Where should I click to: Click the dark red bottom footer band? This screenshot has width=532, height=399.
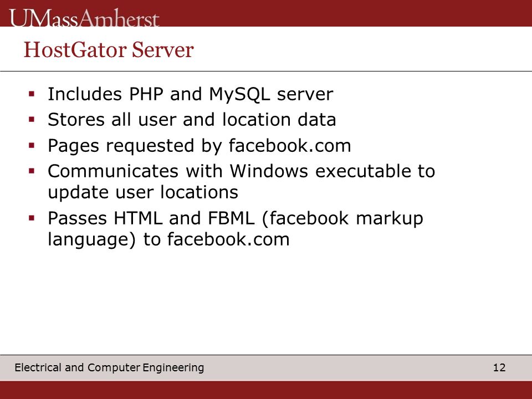click(x=266, y=390)
